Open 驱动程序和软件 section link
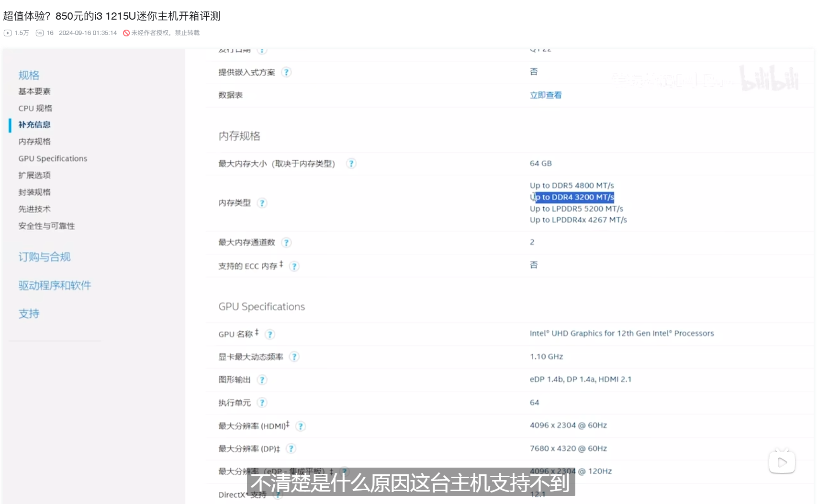This screenshot has width=818, height=504. pos(55,285)
